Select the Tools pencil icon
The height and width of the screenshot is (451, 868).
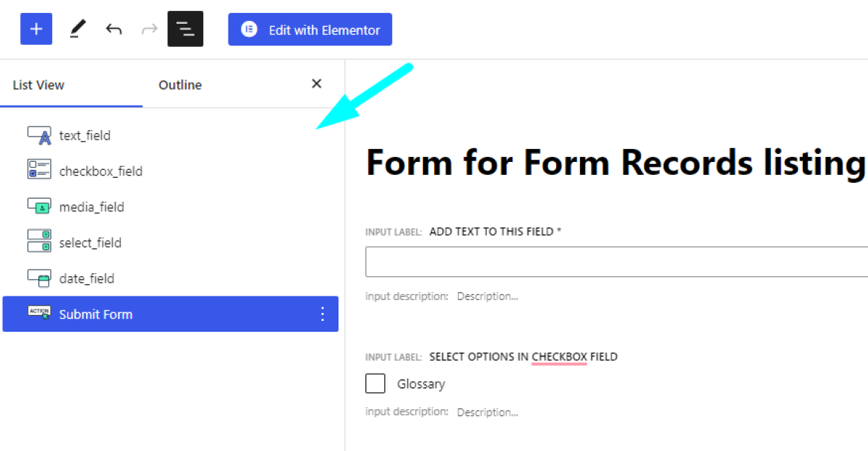pos(77,29)
